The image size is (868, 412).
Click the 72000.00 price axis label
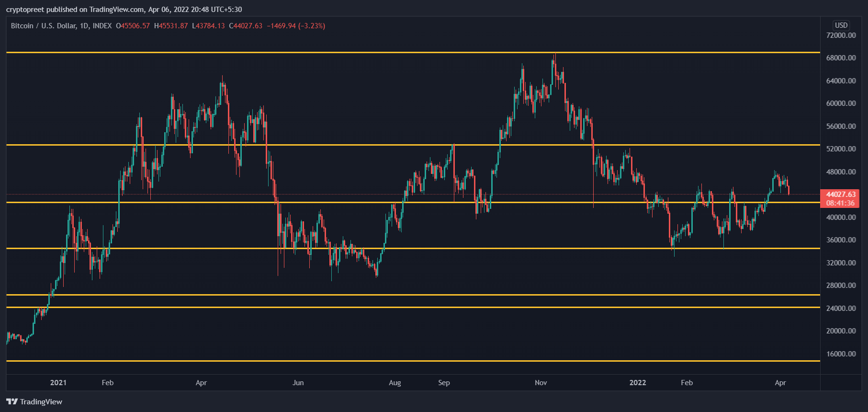pyautogui.click(x=841, y=35)
